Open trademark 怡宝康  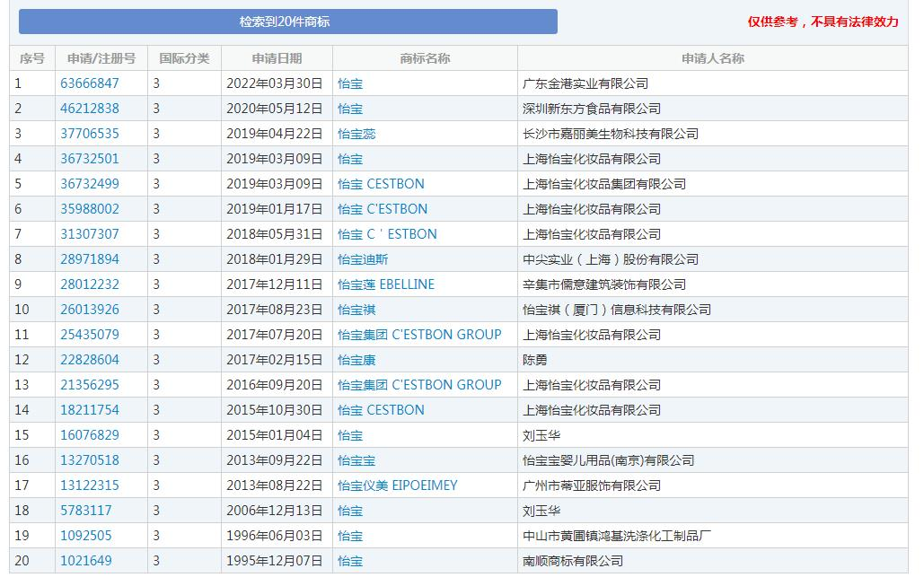(x=356, y=360)
